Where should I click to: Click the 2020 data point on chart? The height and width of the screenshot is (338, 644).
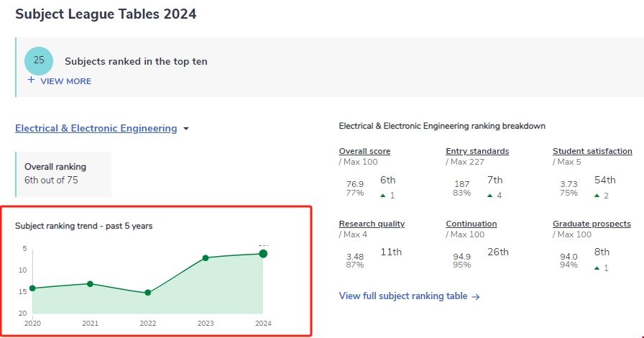[32, 288]
